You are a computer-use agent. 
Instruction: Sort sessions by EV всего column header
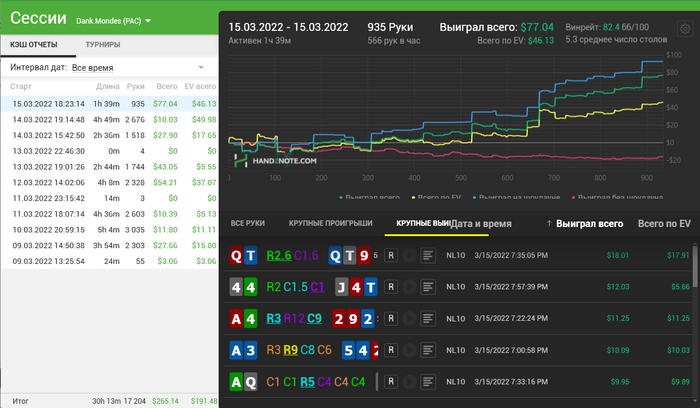click(200, 87)
